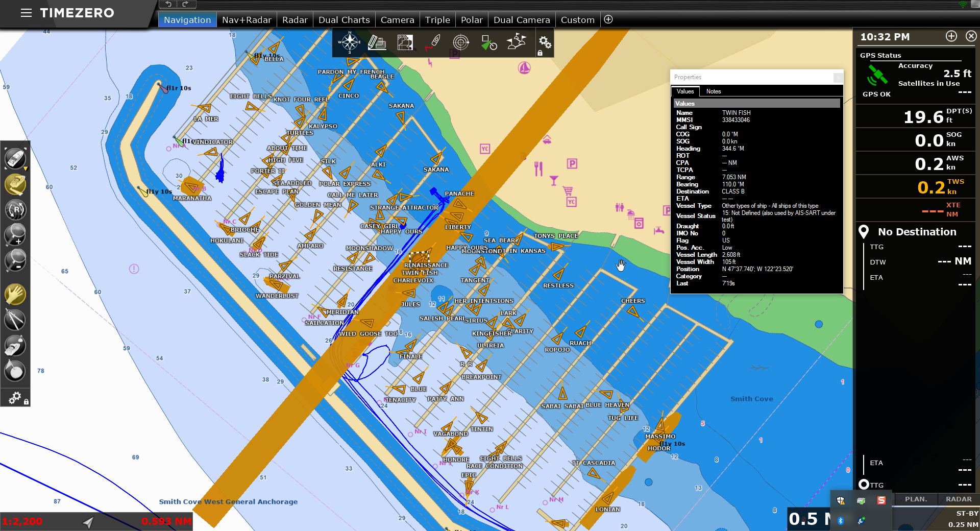
Task: Open the TimeZero hamburger menu
Action: 26,13
